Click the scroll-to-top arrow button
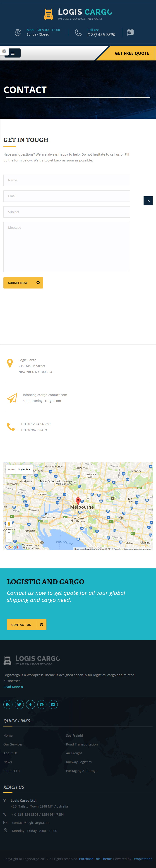Viewport: 156px width, 868px height. coord(148,201)
